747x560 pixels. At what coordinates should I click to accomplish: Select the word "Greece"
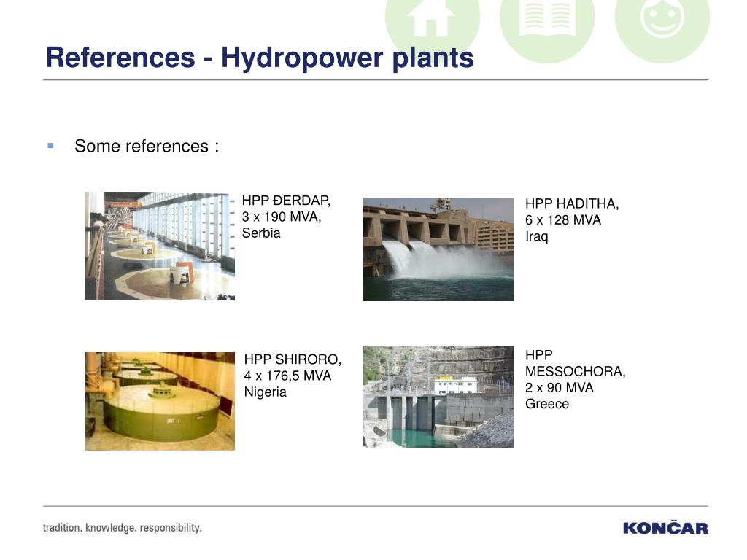[x=546, y=404]
